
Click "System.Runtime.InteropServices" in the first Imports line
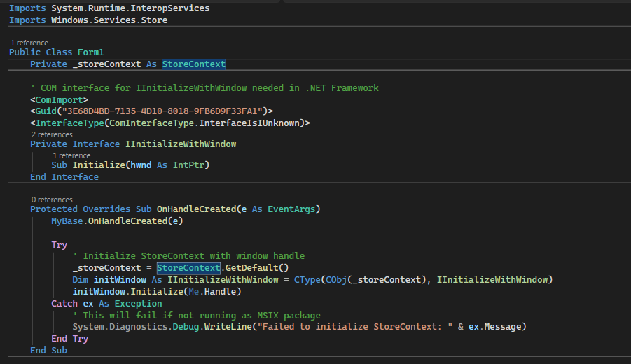pos(130,8)
